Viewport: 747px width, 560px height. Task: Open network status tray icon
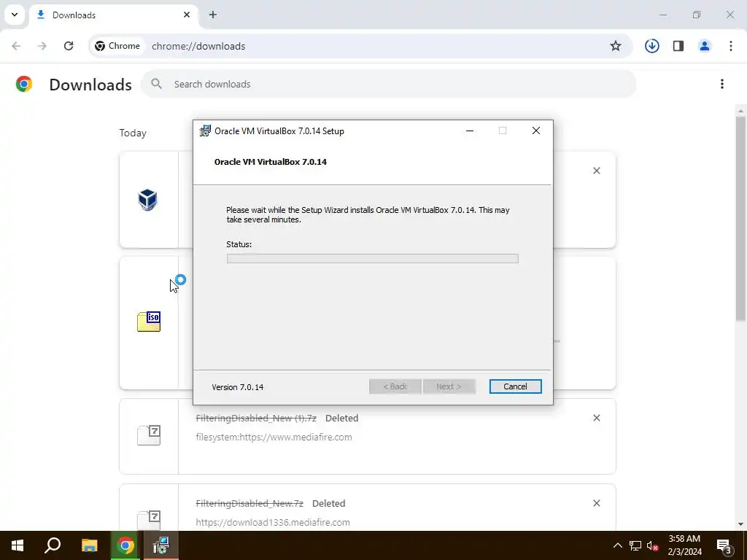pyautogui.click(x=635, y=545)
